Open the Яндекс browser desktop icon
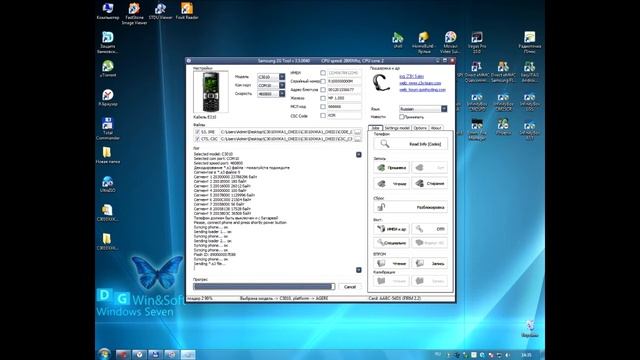This screenshot has height=360, width=640. point(108,98)
